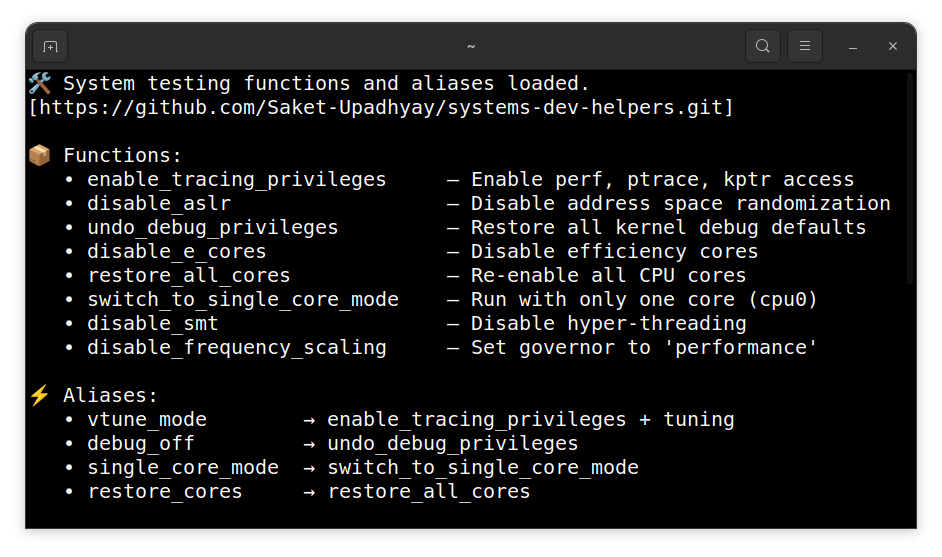Click the restore_cores alias name
The height and width of the screenshot is (557, 942).
(x=165, y=492)
